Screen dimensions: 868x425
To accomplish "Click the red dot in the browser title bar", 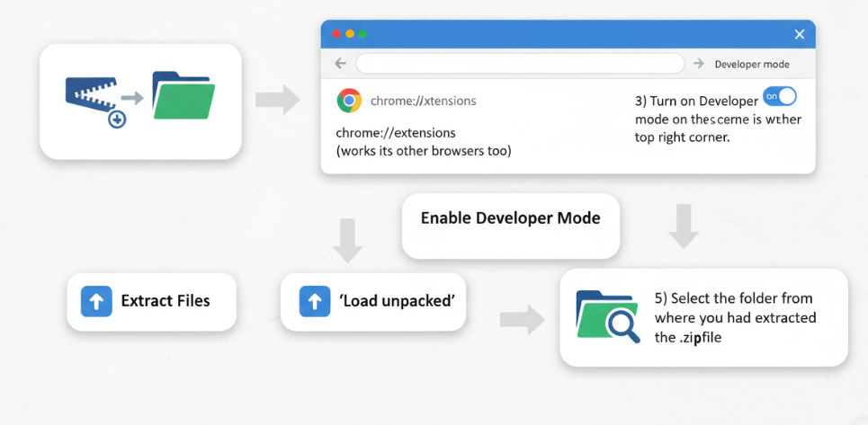I will (336, 34).
